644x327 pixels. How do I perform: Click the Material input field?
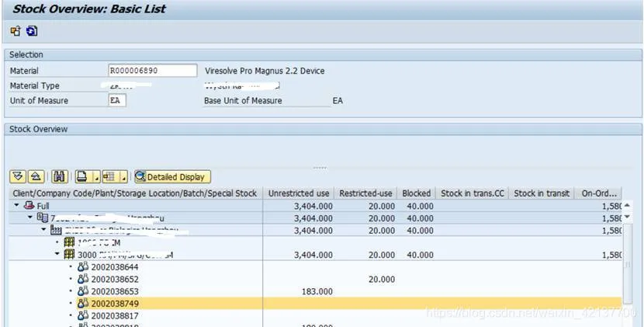pyautogui.click(x=152, y=71)
